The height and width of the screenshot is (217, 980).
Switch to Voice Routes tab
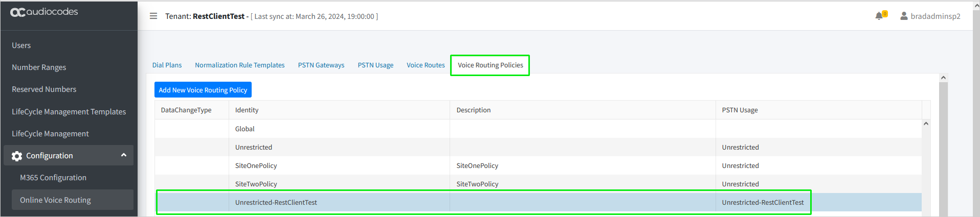[426, 65]
